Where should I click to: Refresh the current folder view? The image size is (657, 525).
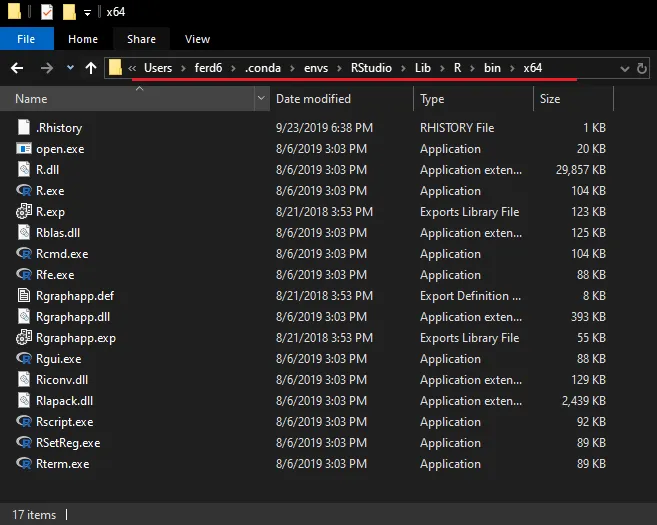point(642,68)
